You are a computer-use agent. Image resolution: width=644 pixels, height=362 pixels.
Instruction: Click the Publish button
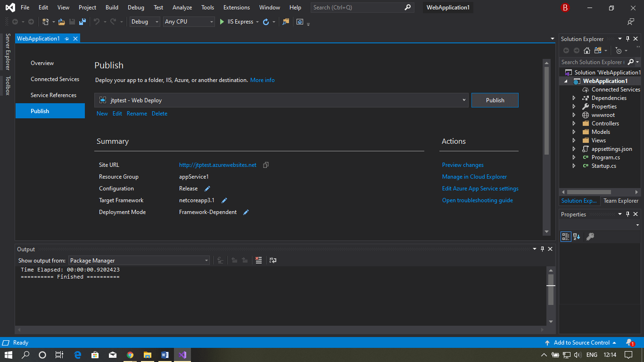coord(495,100)
